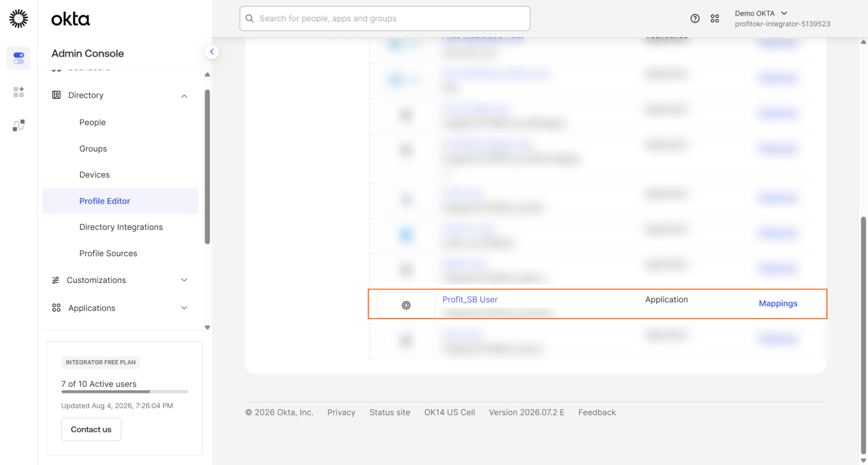
Task: Open the add-apps grid icon in left rail
Action: click(x=19, y=92)
